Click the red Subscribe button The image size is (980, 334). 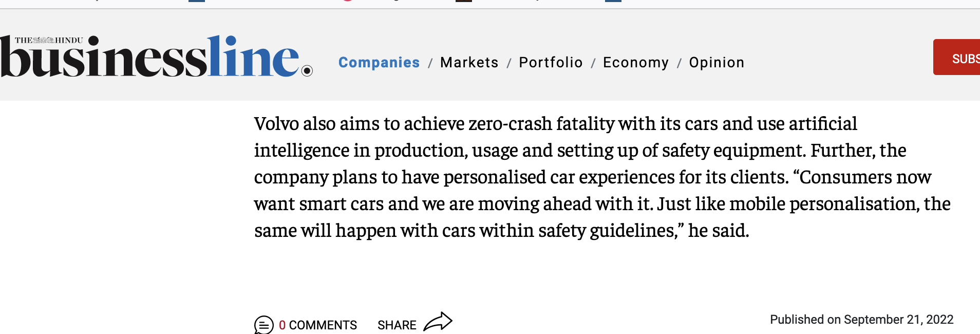[957, 57]
